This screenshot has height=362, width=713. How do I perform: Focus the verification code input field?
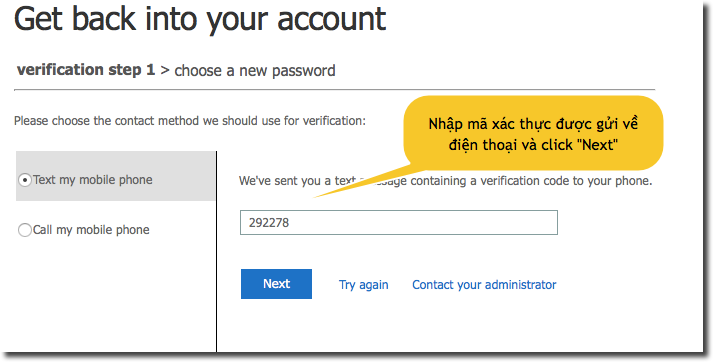click(x=399, y=222)
